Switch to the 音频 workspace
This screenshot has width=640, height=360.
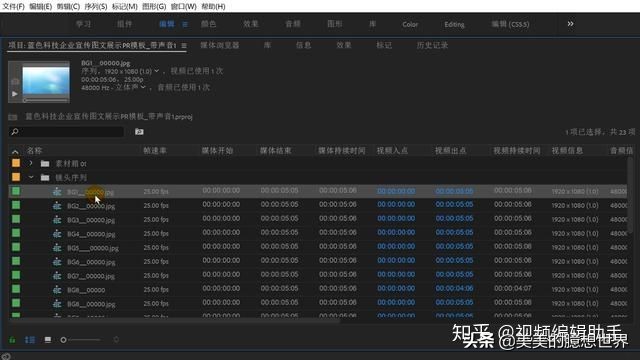click(x=293, y=24)
